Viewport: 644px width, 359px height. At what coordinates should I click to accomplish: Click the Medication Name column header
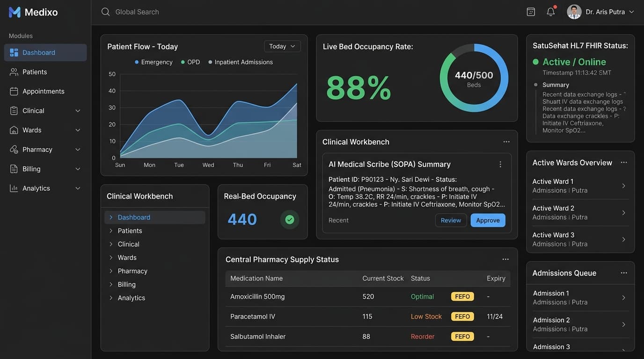(256, 278)
